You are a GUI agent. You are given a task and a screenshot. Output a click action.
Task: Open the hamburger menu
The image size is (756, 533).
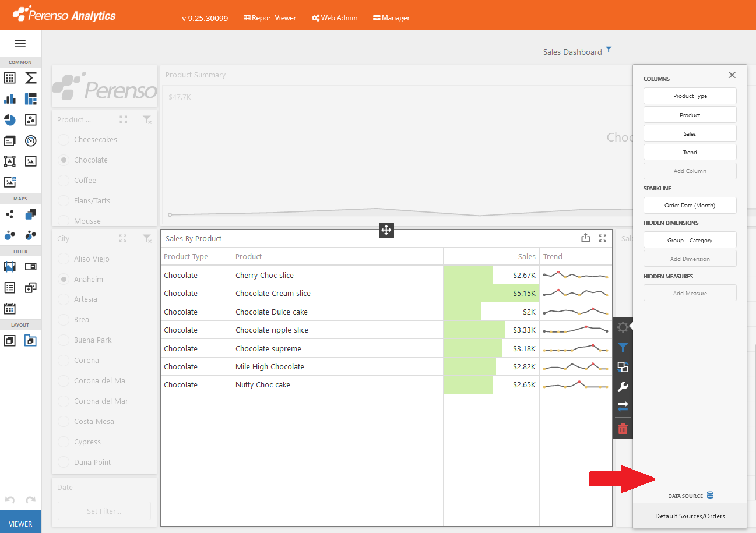[20, 44]
